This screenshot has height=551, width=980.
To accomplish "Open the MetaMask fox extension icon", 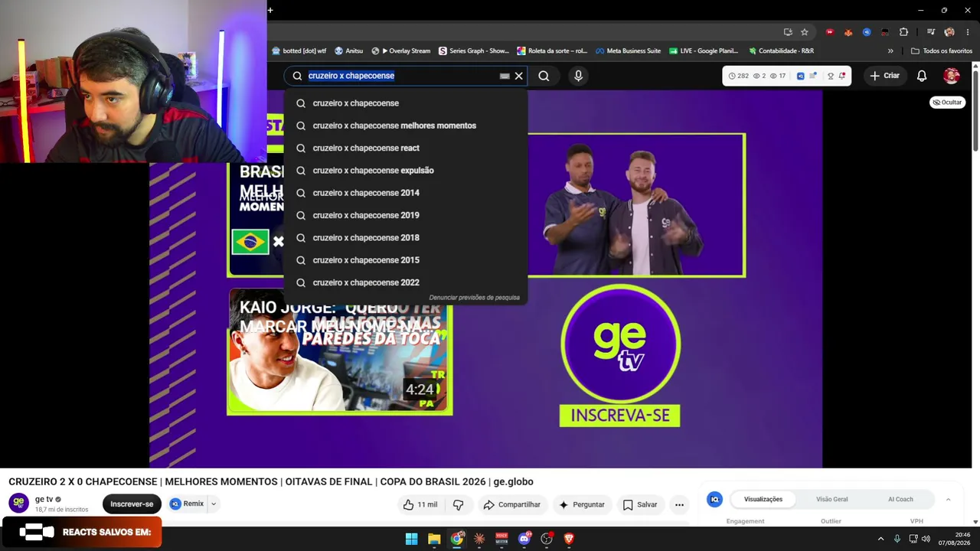I will (848, 32).
